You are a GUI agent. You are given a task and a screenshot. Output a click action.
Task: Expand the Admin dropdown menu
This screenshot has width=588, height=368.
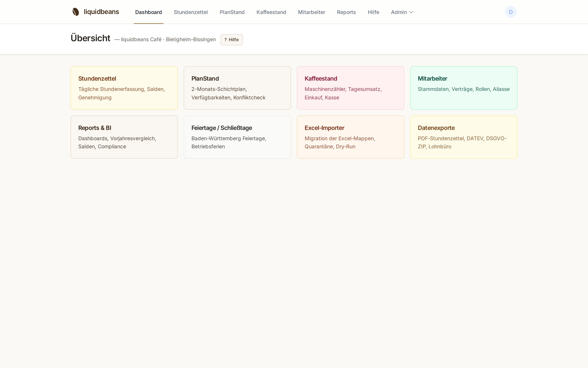402,12
